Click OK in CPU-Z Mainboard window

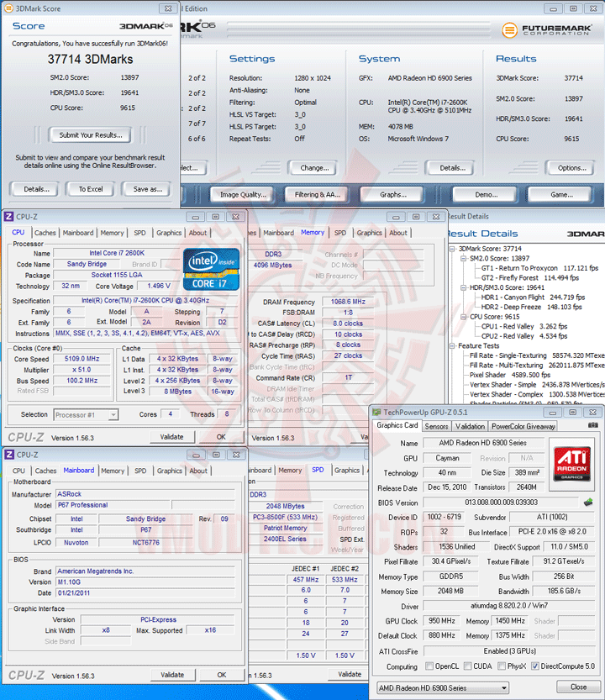222,675
